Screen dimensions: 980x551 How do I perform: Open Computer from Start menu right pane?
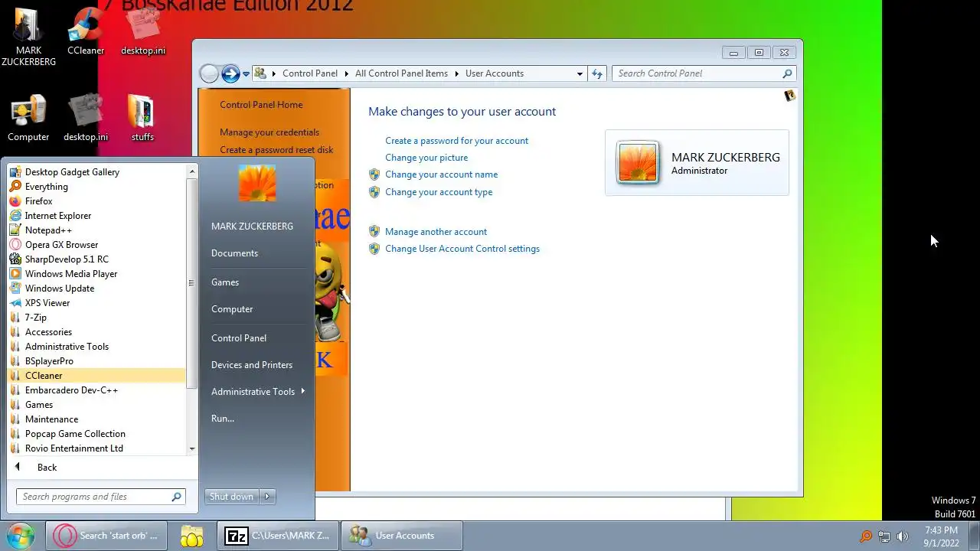point(232,309)
